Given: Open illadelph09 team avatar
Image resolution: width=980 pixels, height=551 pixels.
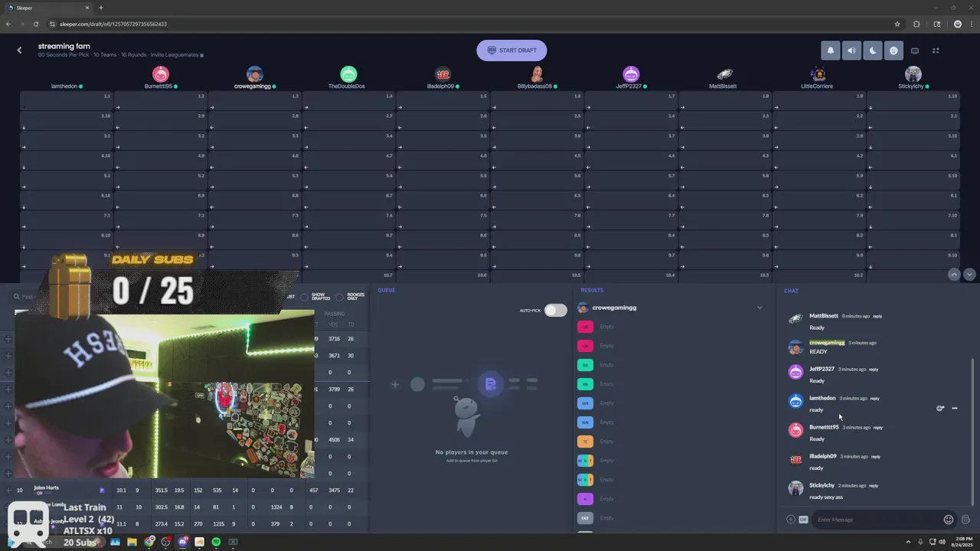Looking at the screenshot, I should coord(443,74).
